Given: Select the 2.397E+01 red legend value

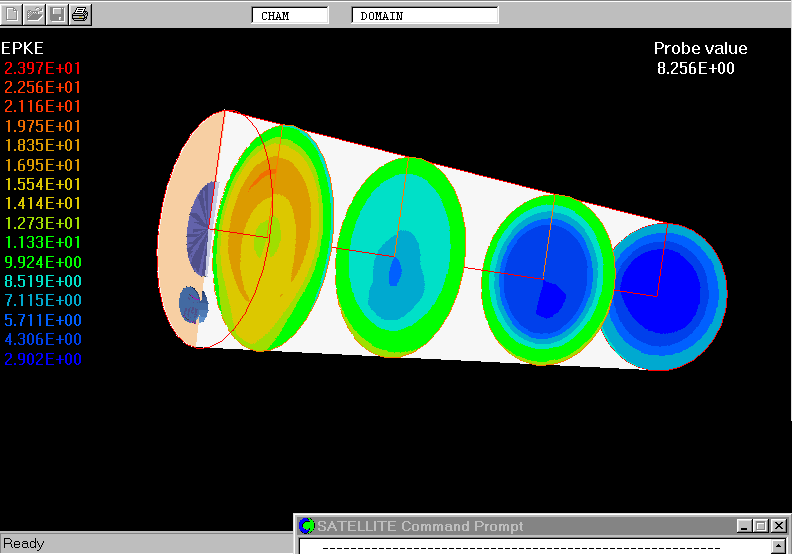Looking at the screenshot, I should click(43, 68).
